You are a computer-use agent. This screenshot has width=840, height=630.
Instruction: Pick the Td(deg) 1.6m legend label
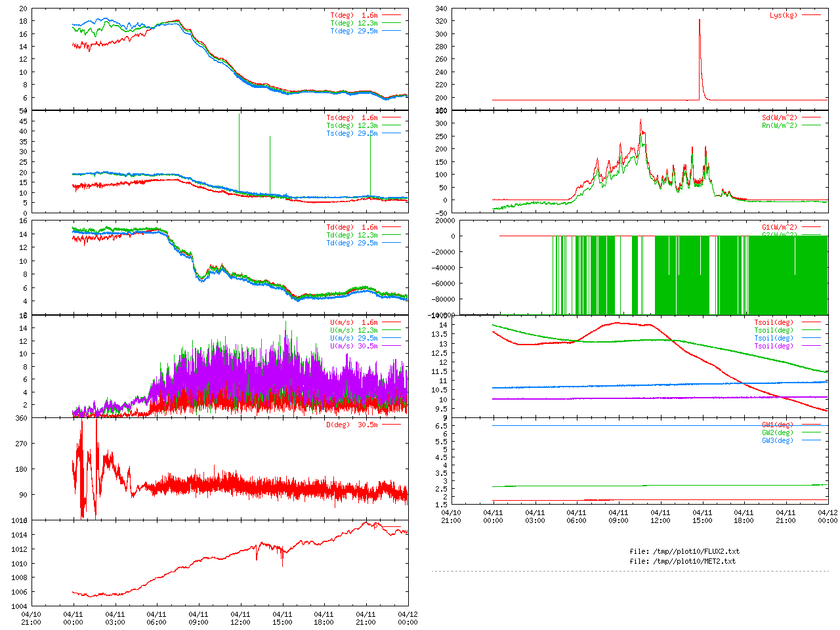click(x=352, y=227)
